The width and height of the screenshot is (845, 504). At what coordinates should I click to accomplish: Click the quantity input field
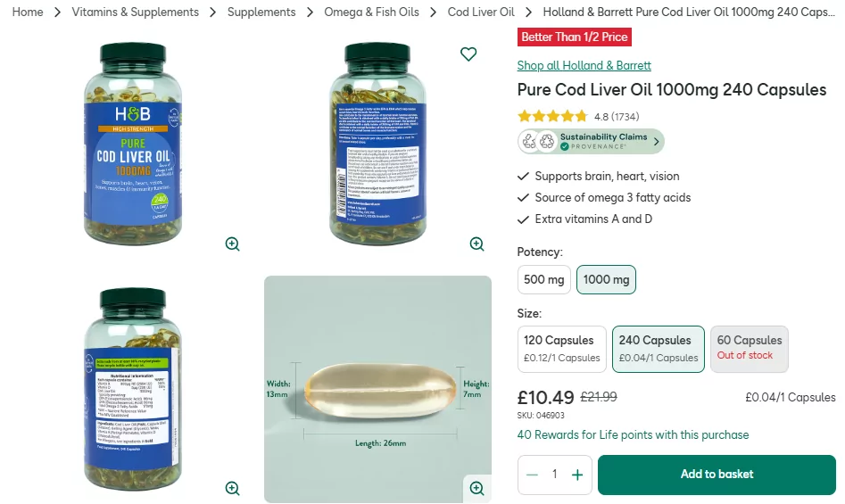554,475
